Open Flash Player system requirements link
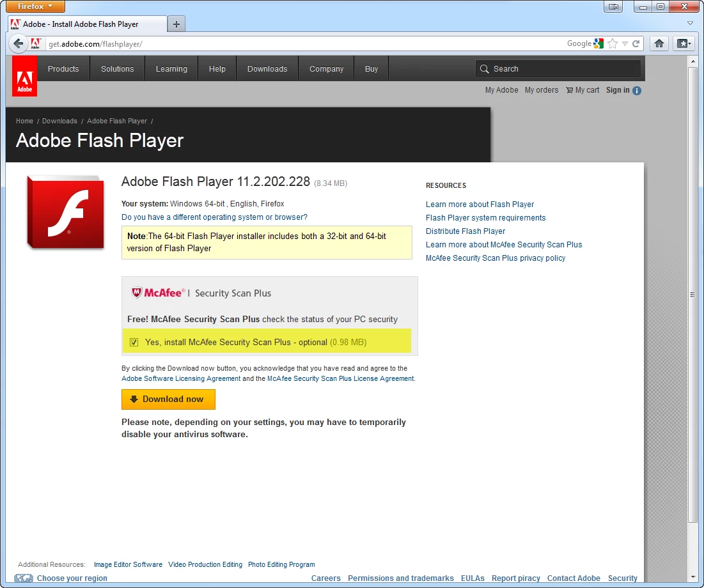The image size is (704, 588). (486, 218)
